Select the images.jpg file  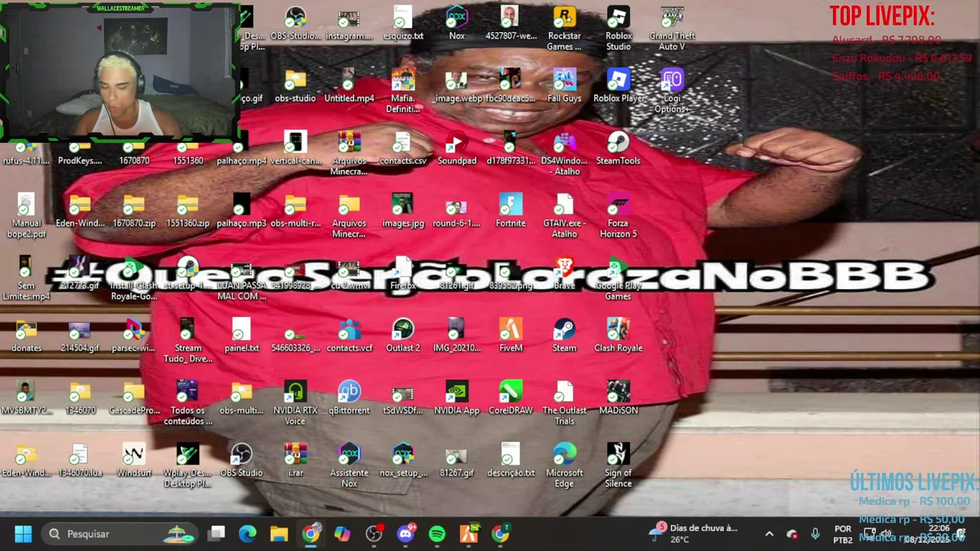tap(403, 211)
